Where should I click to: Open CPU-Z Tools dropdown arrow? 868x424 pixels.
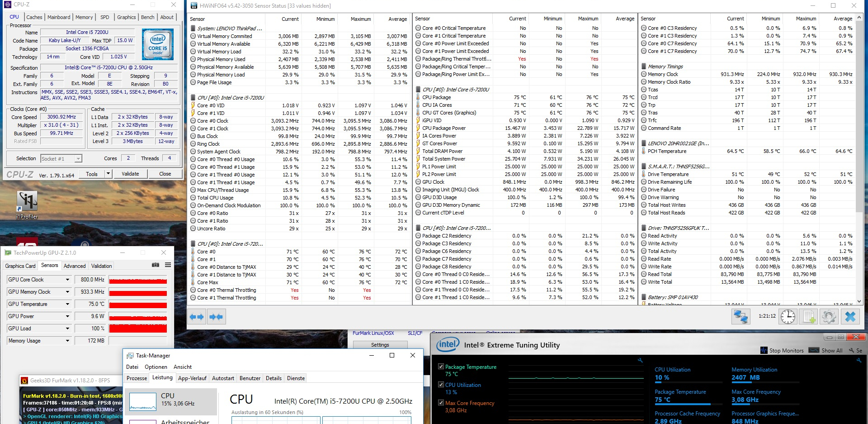108,174
